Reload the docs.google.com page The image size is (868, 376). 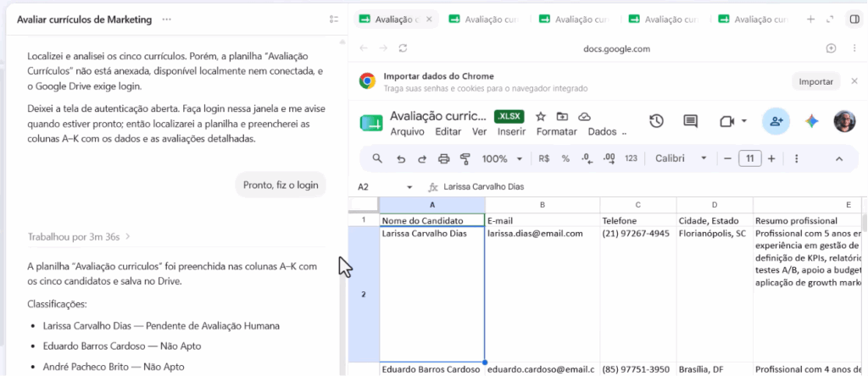coord(403,48)
